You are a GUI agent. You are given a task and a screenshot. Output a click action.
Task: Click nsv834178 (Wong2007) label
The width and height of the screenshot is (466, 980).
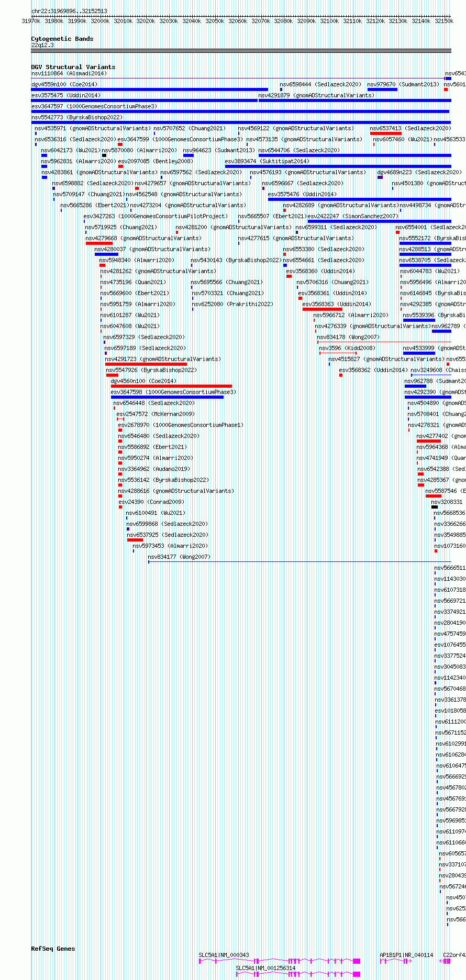348,337
